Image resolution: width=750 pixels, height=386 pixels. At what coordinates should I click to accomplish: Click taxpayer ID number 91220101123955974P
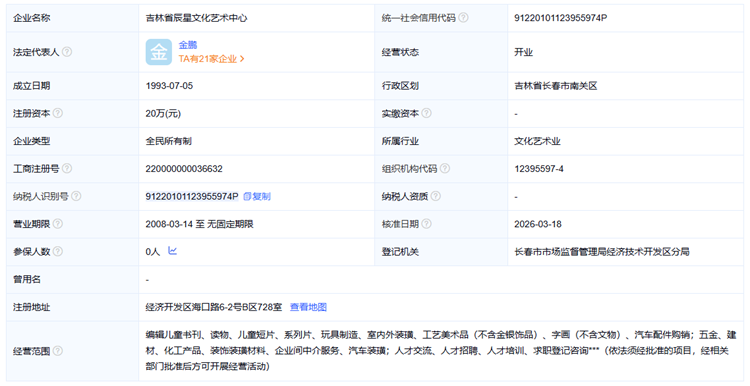pos(192,196)
